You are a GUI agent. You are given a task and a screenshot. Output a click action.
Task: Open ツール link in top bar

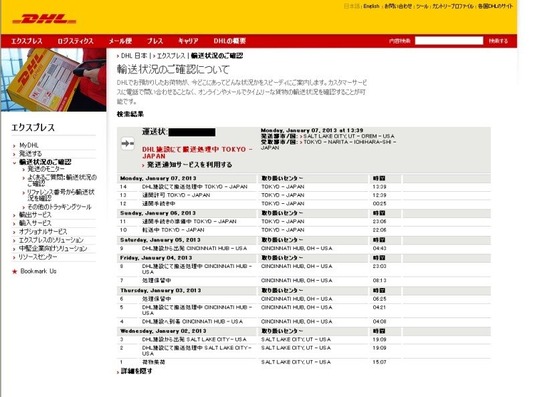click(x=422, y=6)
